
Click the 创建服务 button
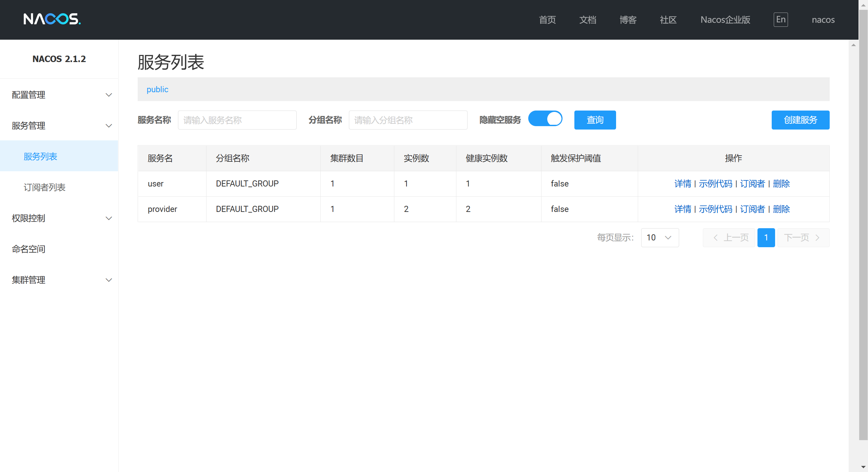point(801,120)
